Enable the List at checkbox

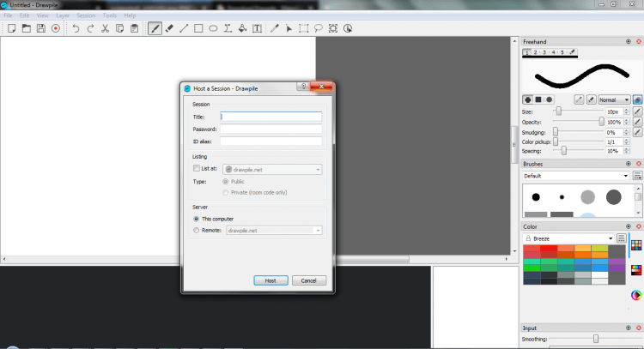coord(197,170)
